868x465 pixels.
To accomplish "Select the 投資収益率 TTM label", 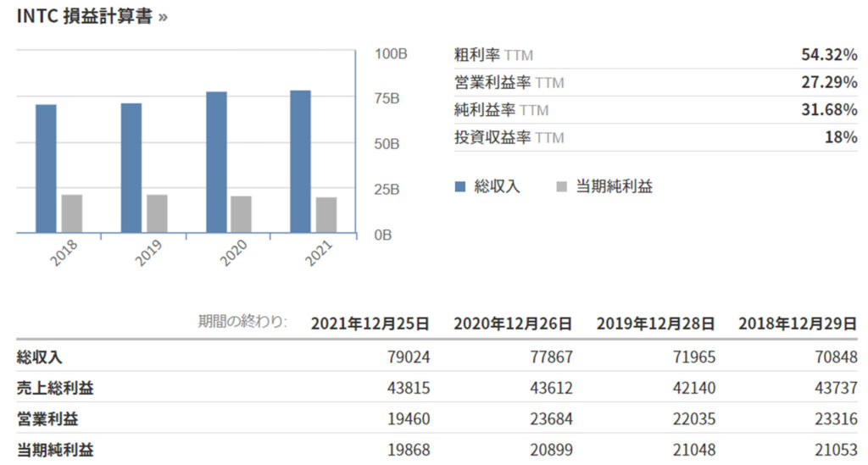I will point(509,137).
